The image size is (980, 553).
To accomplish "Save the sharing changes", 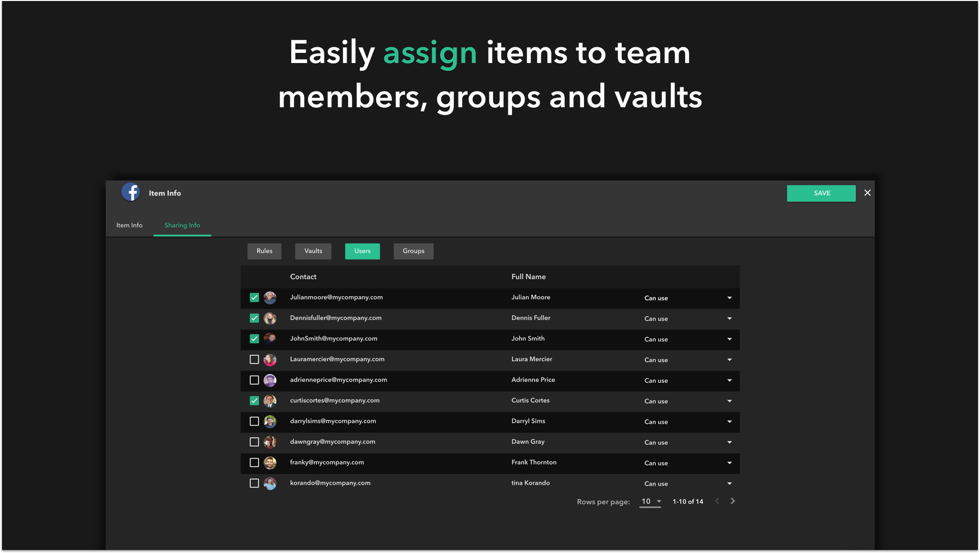I will 821,193.
